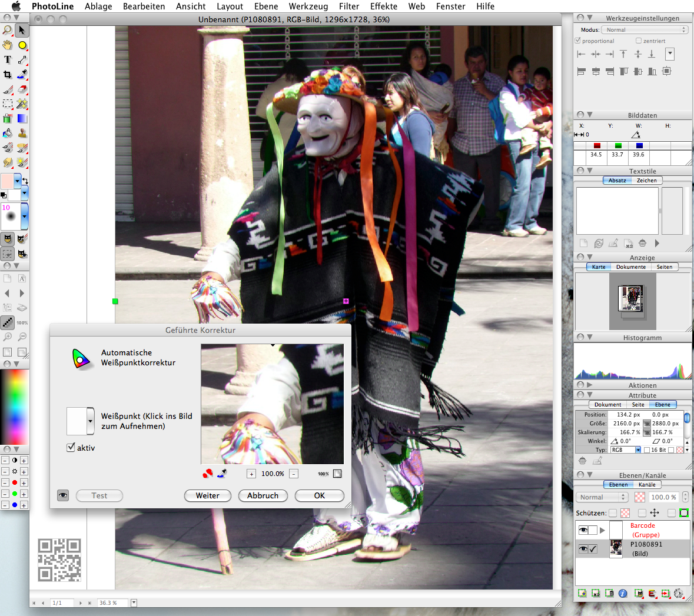Uncheck the aktiv checkbox

[71, 447]
